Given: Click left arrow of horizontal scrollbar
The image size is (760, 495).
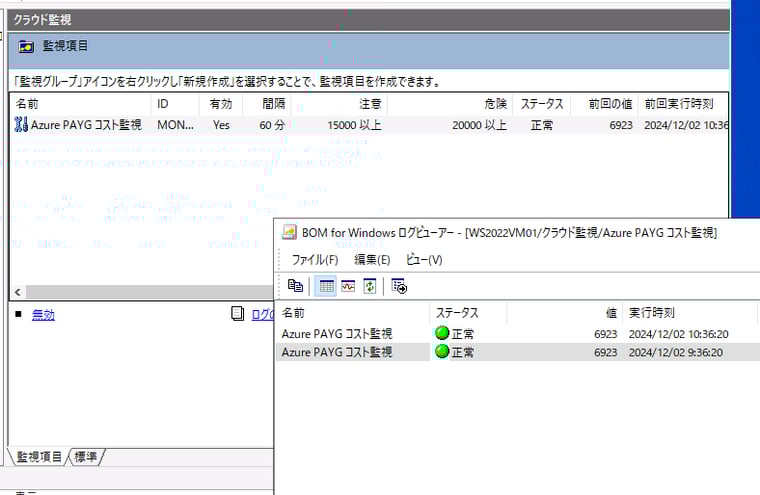Looking at the screenshot, I should pos(18,292).
